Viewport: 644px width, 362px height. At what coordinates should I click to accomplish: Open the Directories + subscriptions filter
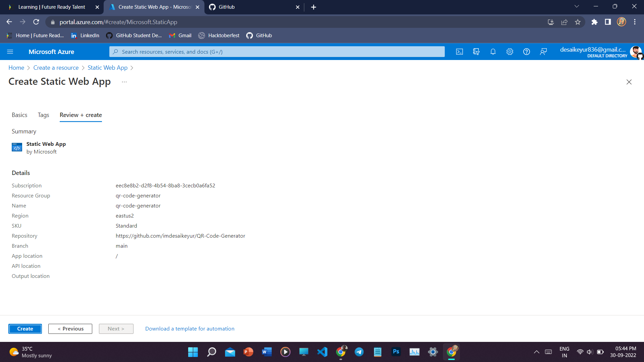click(x=476, y=52)
